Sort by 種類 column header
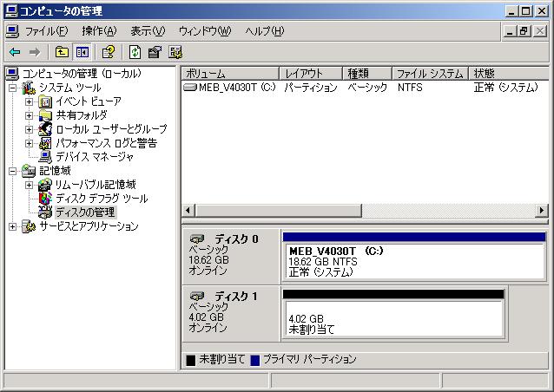This screenshot has height=392, width=554. point(367,74)
